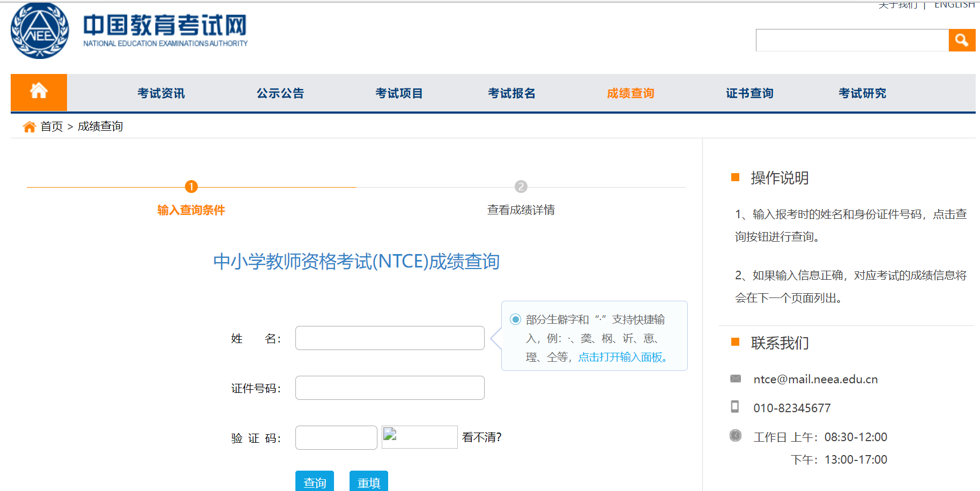Click the email envelope icon
This screenshot has width=980, height=491.
tap(735, 379)
